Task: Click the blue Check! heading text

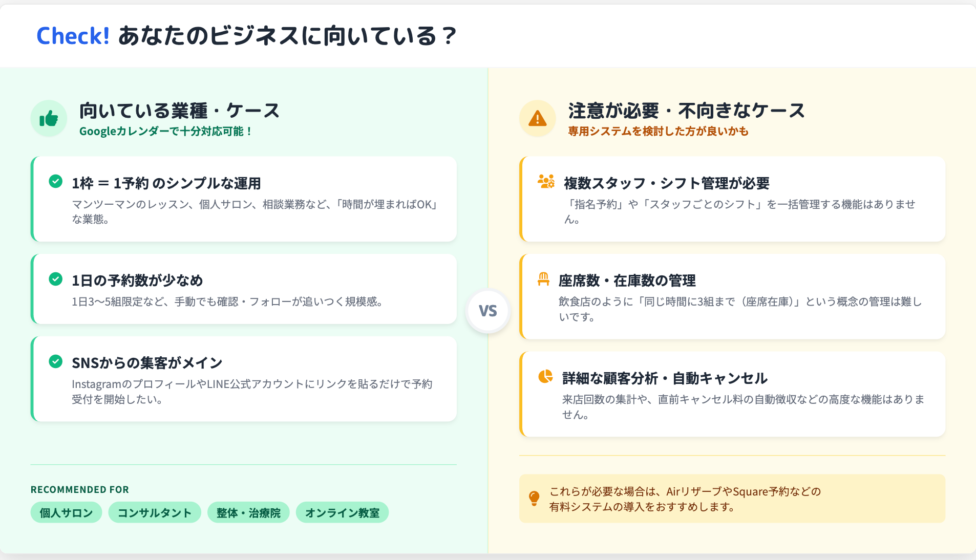Action: pyautogui.click(x=73, y=36)
